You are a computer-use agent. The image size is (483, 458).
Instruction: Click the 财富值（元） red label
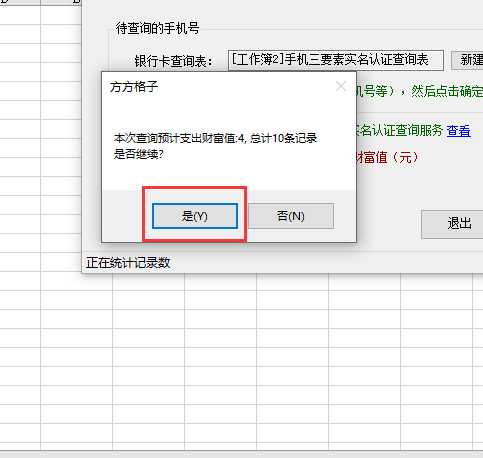pos(387,157)
